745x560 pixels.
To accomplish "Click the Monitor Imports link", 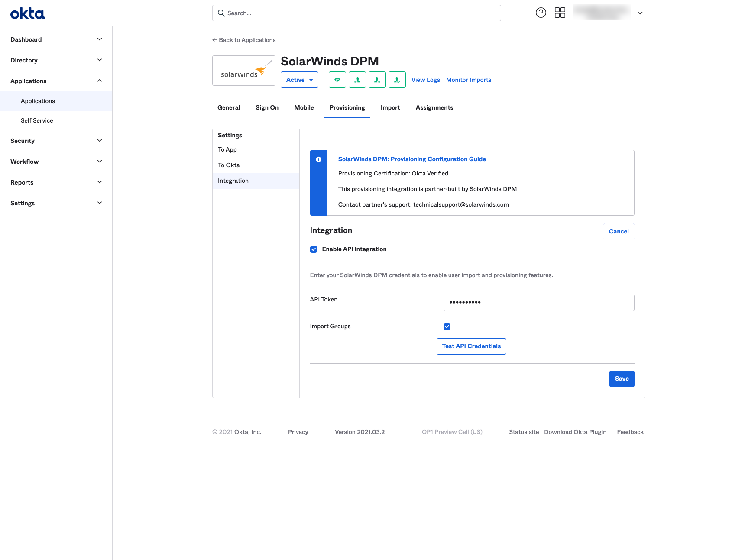I will [469, 80].
